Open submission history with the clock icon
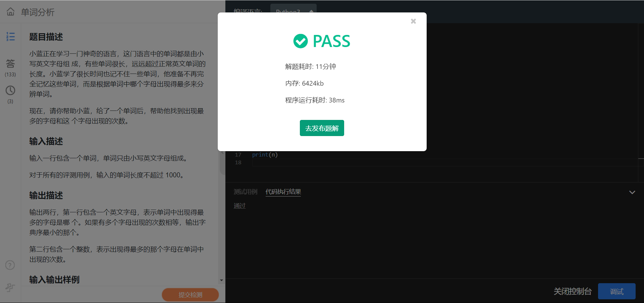This screenshot has width=644, height=303. [x=10, y=90]
